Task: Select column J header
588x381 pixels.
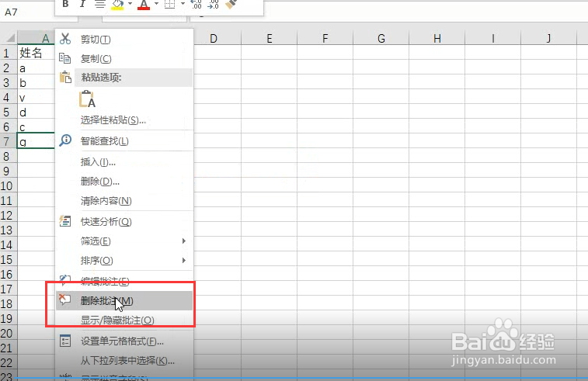Action: pos(548,38)
